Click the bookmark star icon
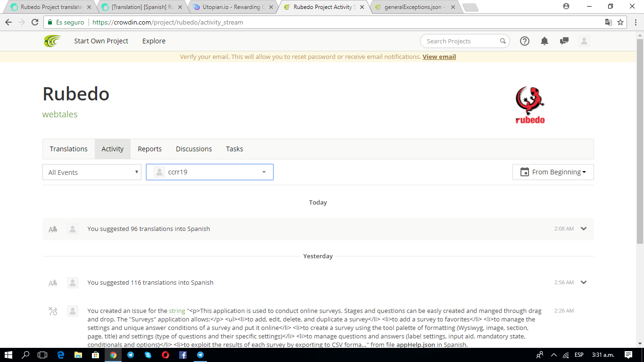 [x=621, y=22]
